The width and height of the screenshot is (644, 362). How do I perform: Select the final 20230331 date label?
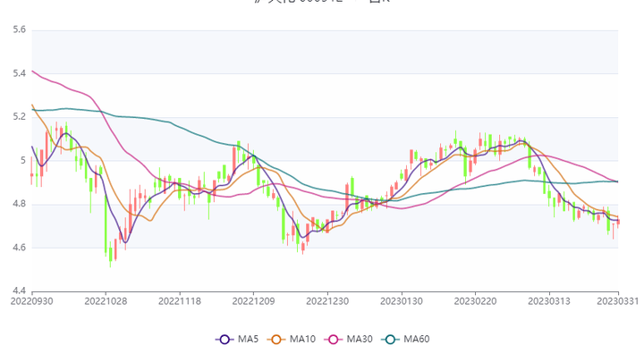(x=618, y=303)
